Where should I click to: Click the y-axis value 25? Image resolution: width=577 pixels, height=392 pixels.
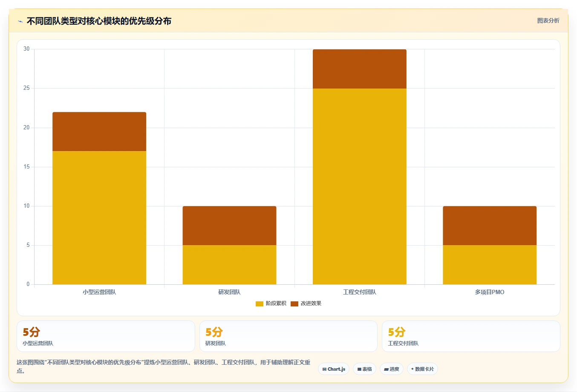coord(26,88)
